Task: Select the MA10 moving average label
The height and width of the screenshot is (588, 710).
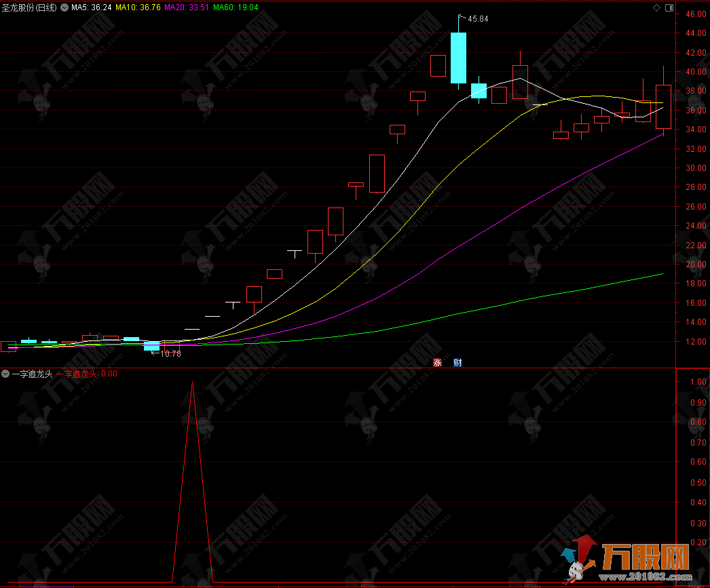Action: (x=138, y=8)
